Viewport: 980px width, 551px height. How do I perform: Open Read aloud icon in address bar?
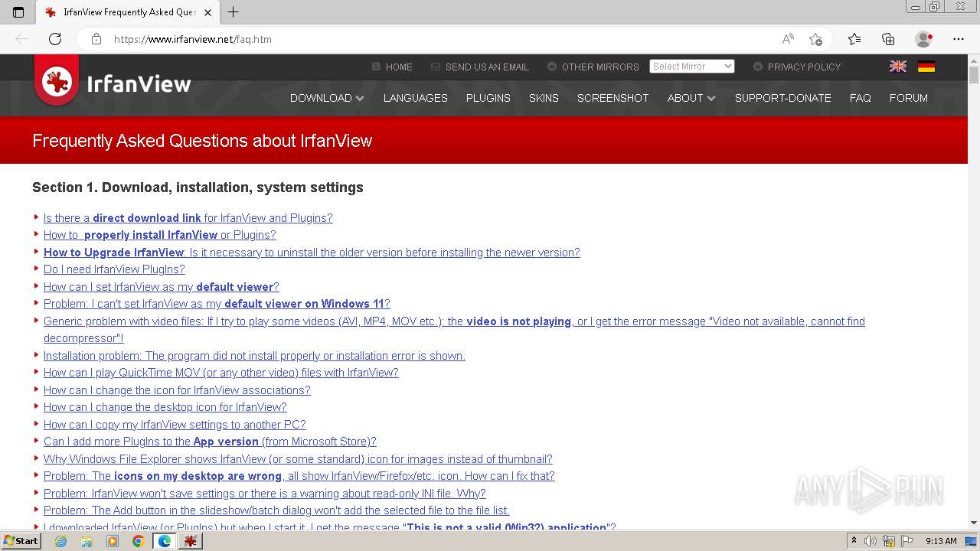pos(788,39)
